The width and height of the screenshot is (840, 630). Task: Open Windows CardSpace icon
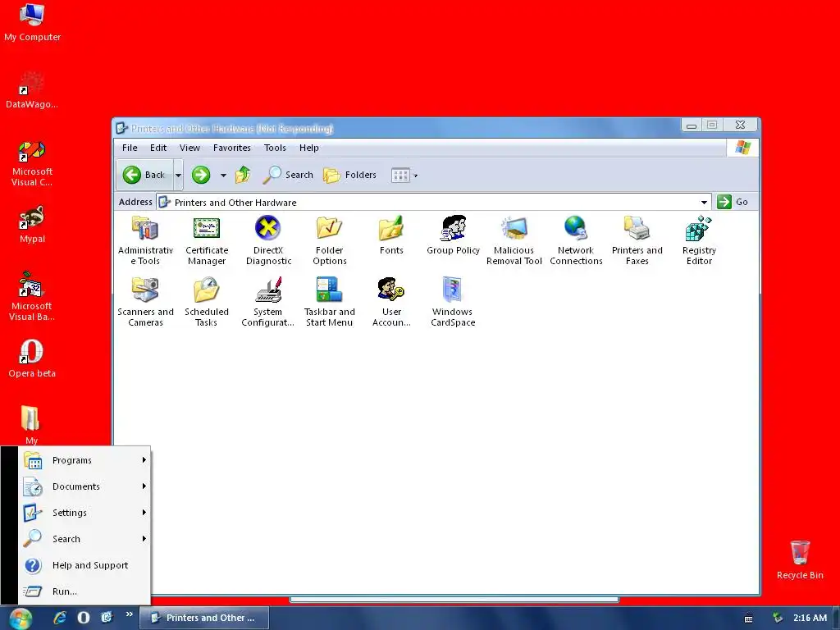[453, 302]
